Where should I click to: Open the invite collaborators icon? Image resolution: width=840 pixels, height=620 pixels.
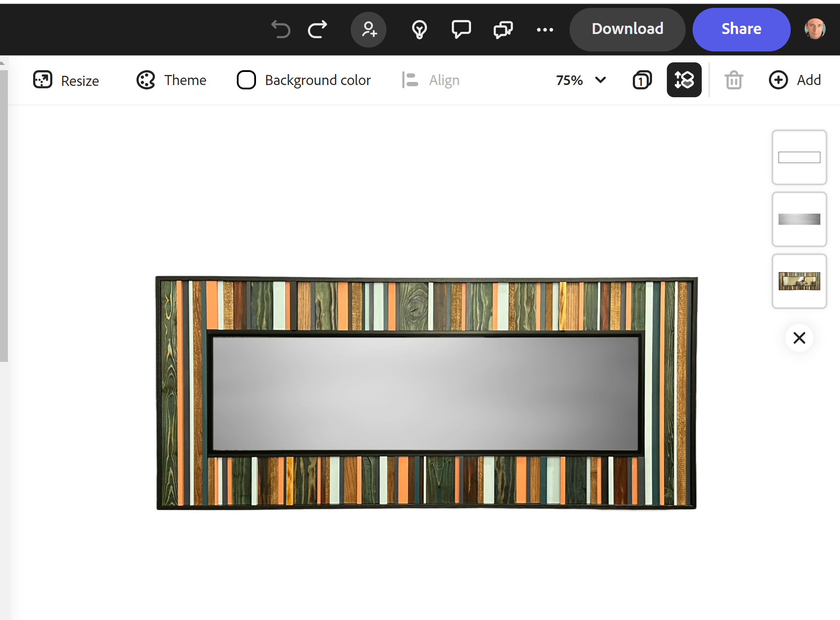(369, 30)
